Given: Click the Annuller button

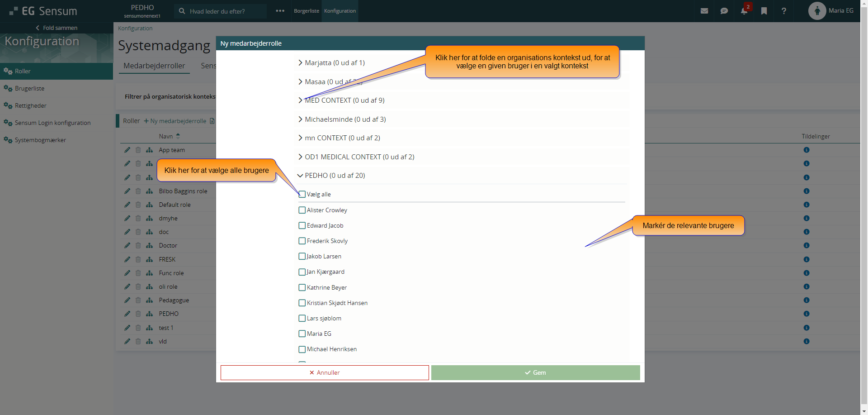Looking at the screenshot, I should [x=324, y=372].
